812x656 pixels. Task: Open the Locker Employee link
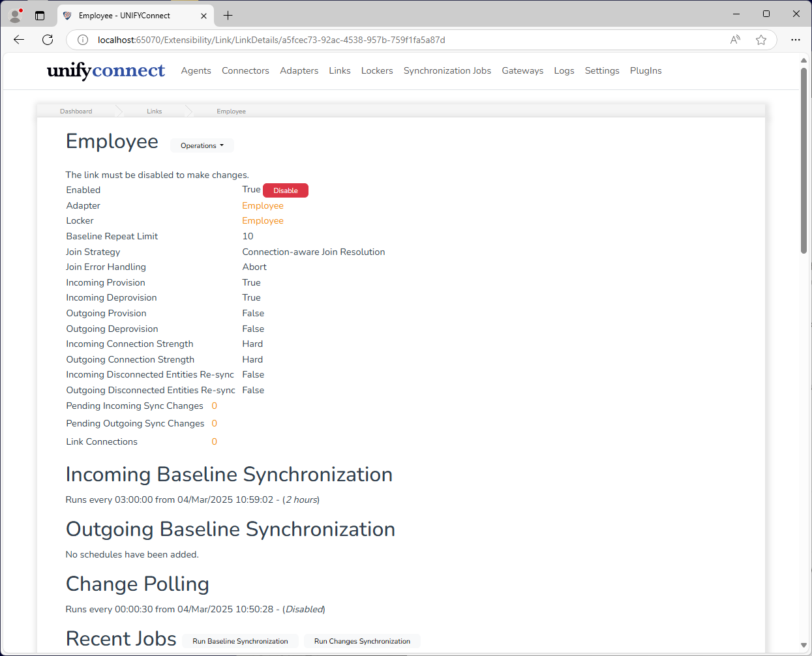tap(263, 220)
